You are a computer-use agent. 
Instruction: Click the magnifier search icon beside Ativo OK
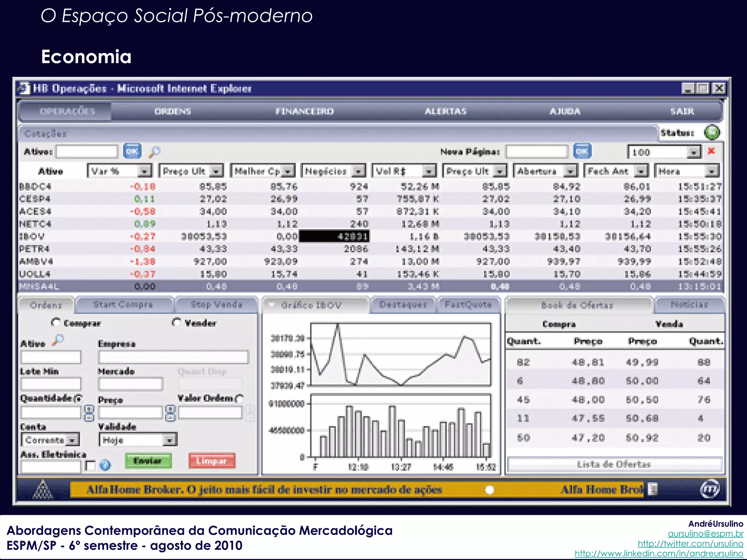point(154,152)
